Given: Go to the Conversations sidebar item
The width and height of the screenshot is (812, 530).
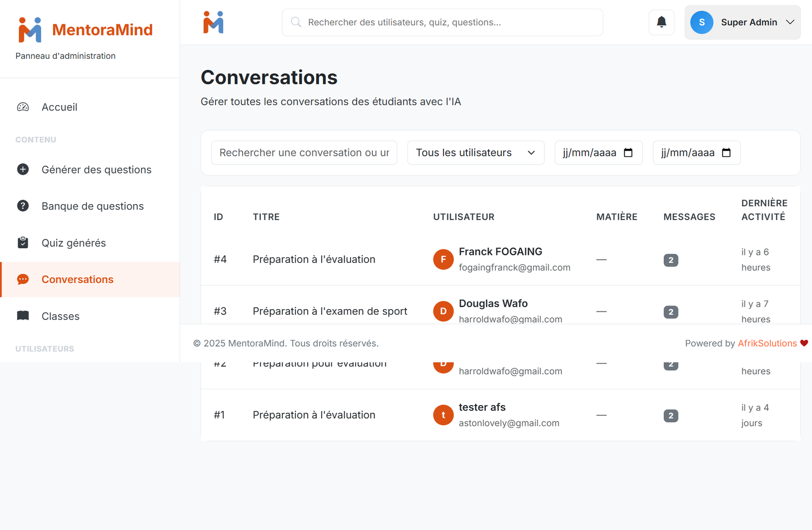Looking at the screenshot, I should tap(78, 280).
